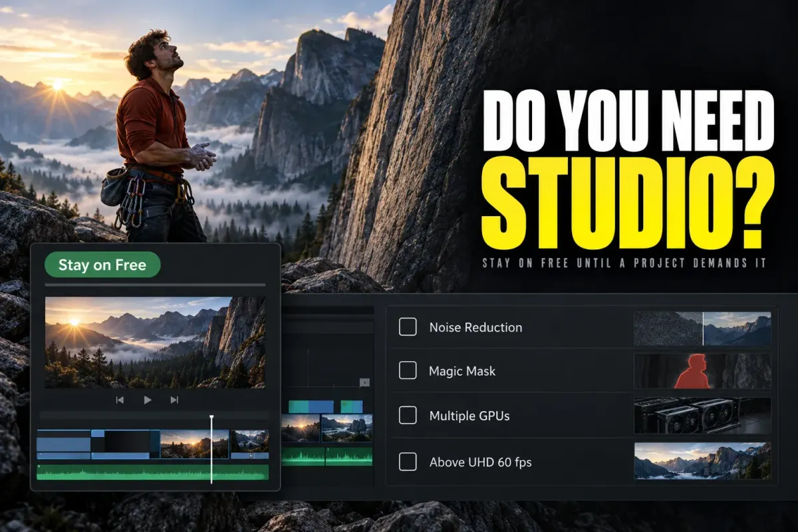The image size is (798, 532).
Task: Skip to previous frame in preview
Action: [x=120, y=400]
